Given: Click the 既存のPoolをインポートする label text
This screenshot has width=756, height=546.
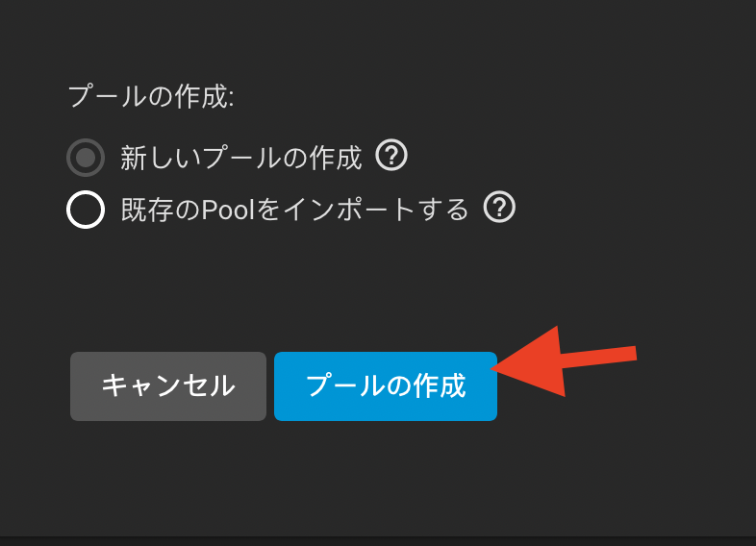Looking at the screenshot, I should (294, 210).
